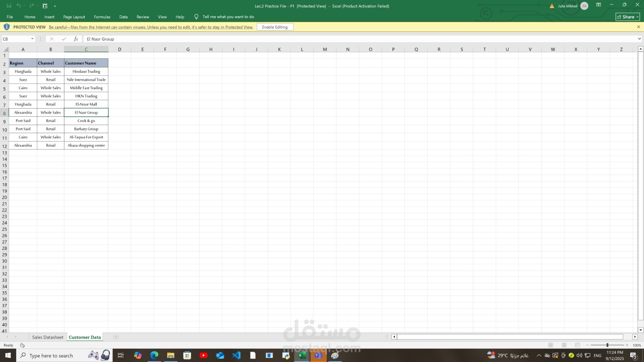The image size is (644, 362).
Task: Switch to Normal view in status bar
Action: 551,345
